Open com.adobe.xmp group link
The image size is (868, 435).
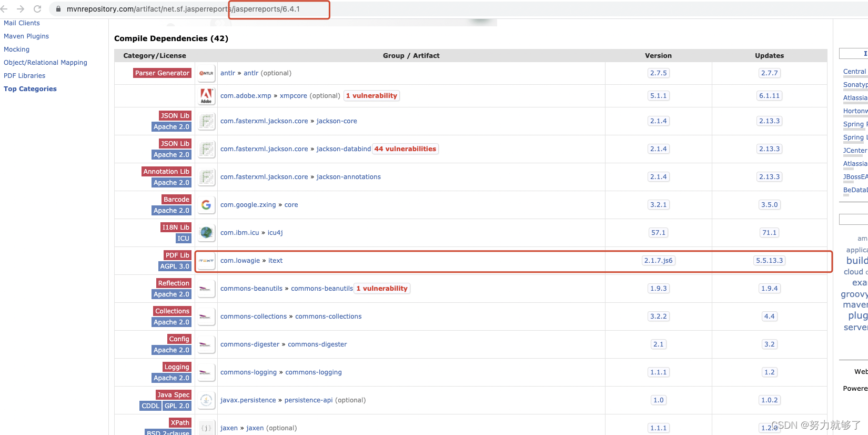click(x=246, y=96)
